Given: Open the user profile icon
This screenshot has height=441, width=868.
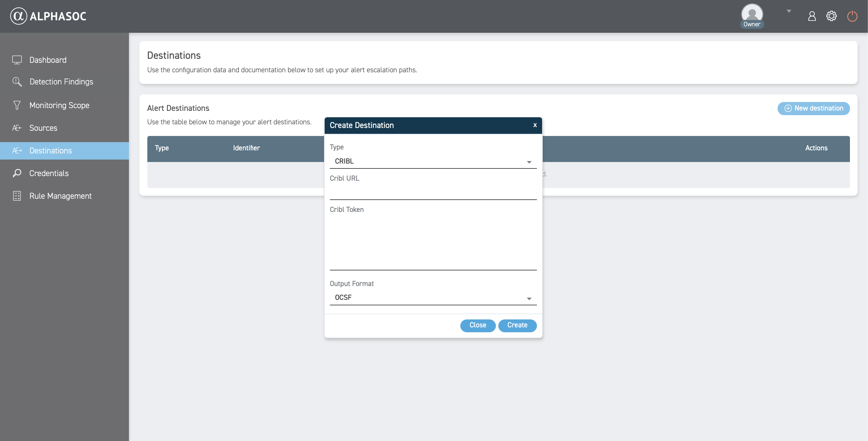Looking at the screenshot, I should coord(812,16).
